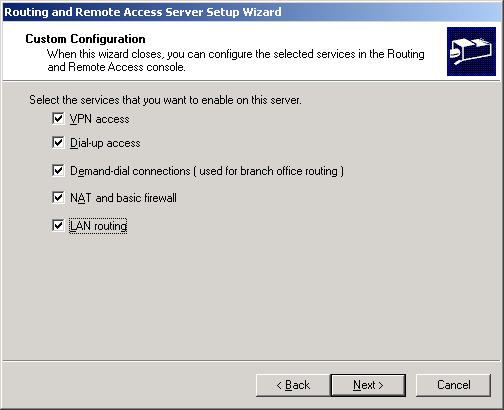
Task: Go to previous page with Back button
Action: [293, 385]
